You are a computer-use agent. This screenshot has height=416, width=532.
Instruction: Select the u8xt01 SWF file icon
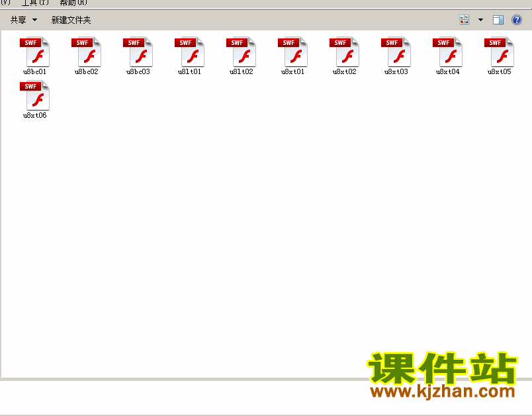click(x=292, y=52)
